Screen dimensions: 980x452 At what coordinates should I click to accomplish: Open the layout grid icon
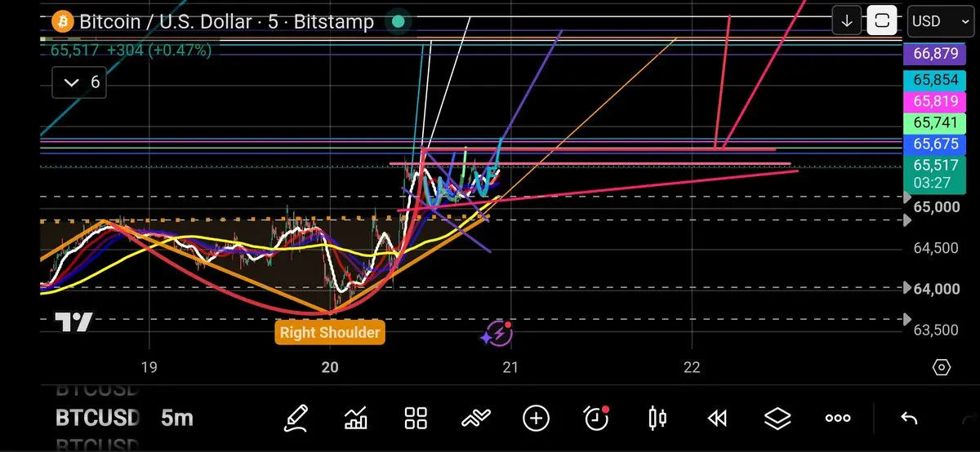(x=416, y=419)
